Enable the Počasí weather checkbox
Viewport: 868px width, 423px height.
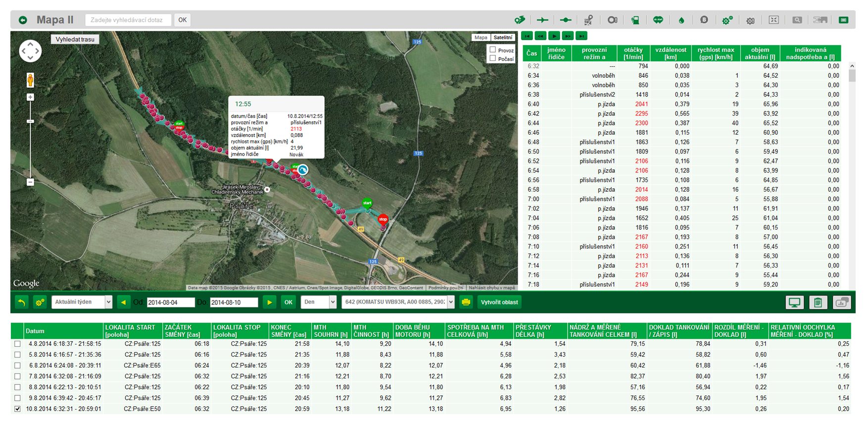coord(493,58)
